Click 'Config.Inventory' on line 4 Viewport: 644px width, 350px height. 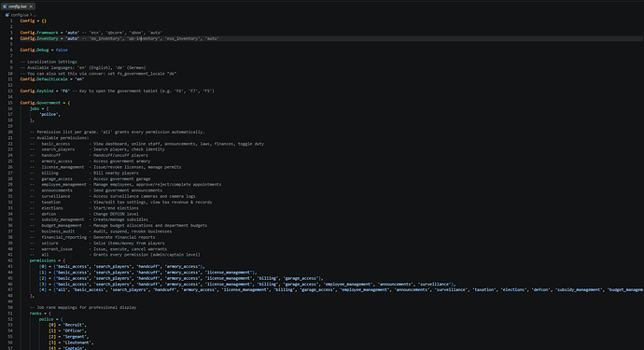click(39, 38)
